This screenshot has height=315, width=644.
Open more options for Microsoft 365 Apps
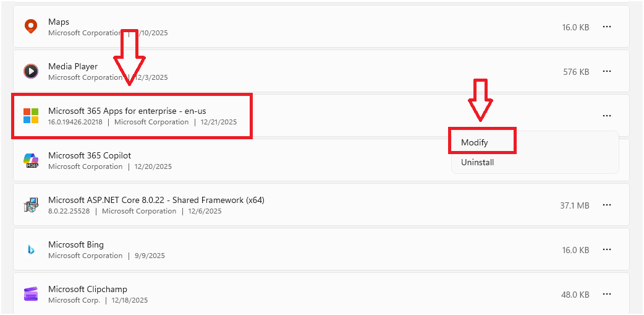(607, 116)
